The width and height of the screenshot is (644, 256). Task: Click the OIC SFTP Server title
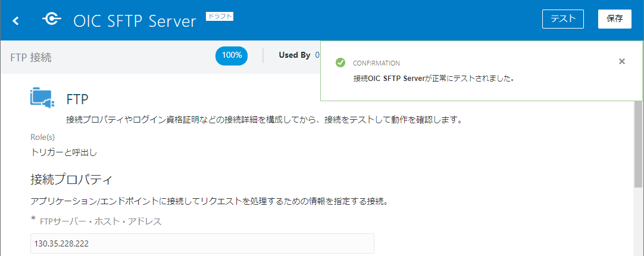coord(135,21)
